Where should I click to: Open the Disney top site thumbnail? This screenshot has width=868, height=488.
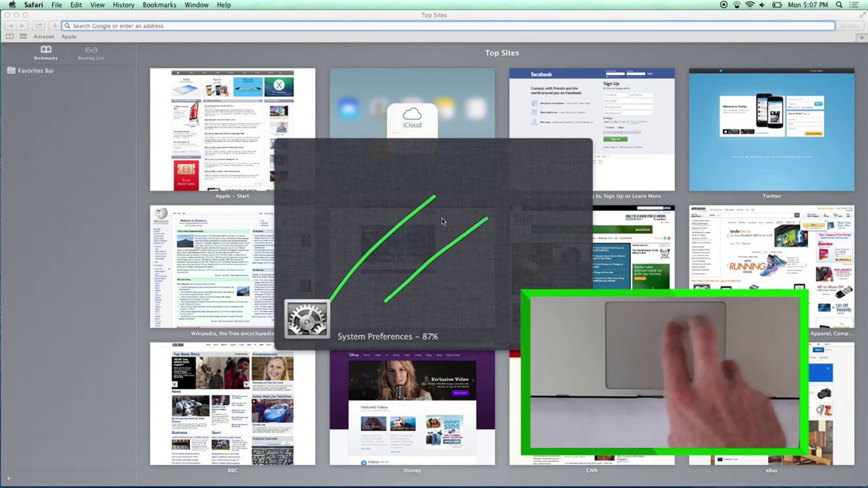[x=412, y=407]
